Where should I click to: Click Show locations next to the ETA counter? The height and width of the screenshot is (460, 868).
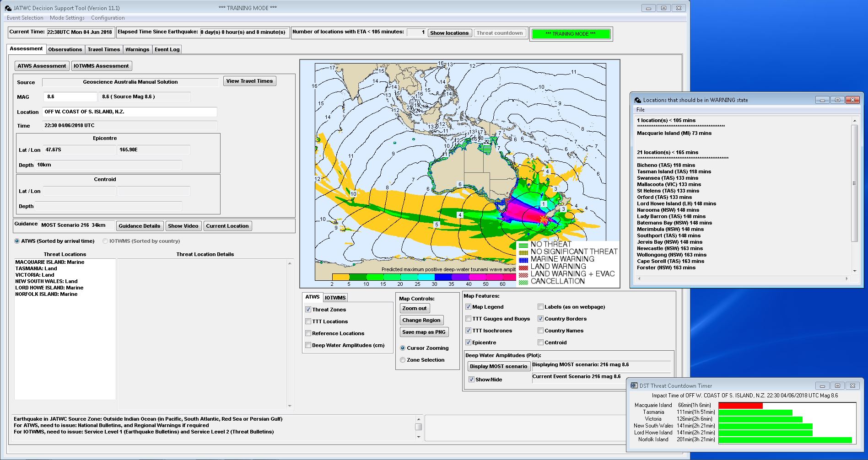449,32
